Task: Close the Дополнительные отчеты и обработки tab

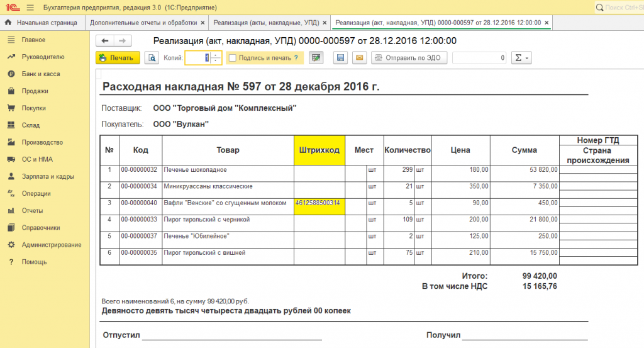Action: (x=203, y=23)
